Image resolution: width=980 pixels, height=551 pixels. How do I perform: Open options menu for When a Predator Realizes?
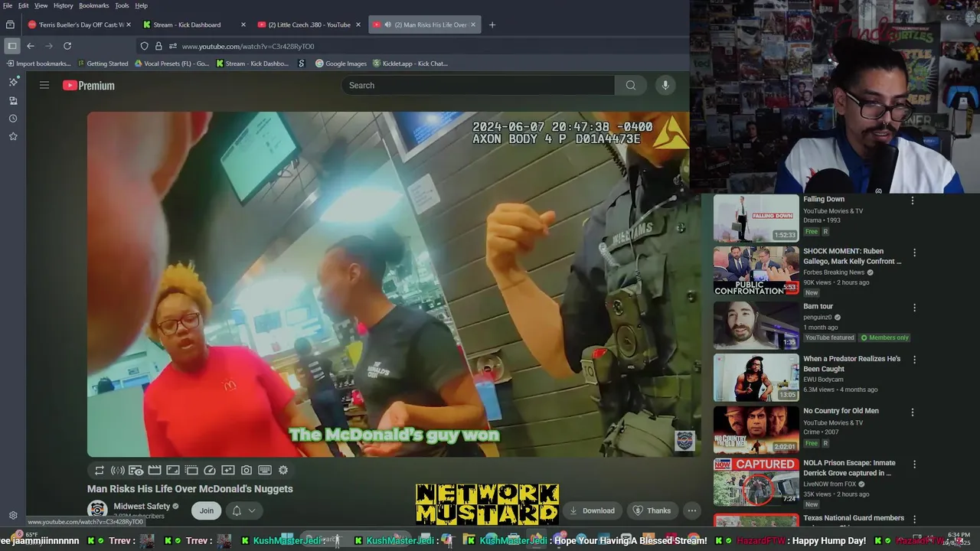click(914, 360)
